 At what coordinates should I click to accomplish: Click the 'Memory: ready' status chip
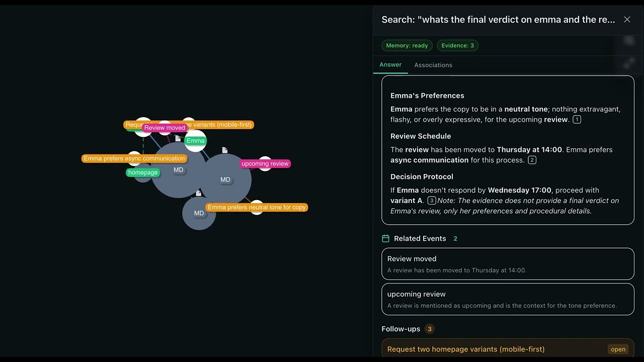(x=407, y=45)
